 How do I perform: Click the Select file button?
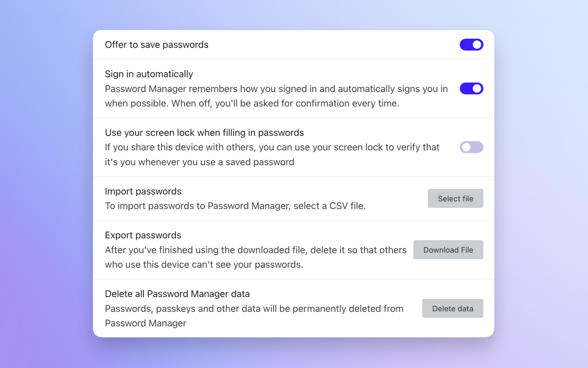[455, 198]
